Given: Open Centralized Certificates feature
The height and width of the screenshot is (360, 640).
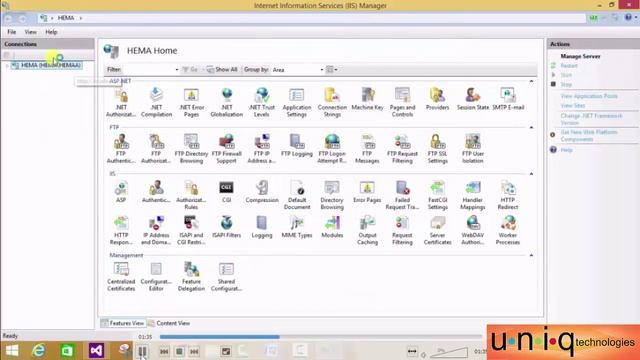Looking at the screenshot, I should point(121,277).
